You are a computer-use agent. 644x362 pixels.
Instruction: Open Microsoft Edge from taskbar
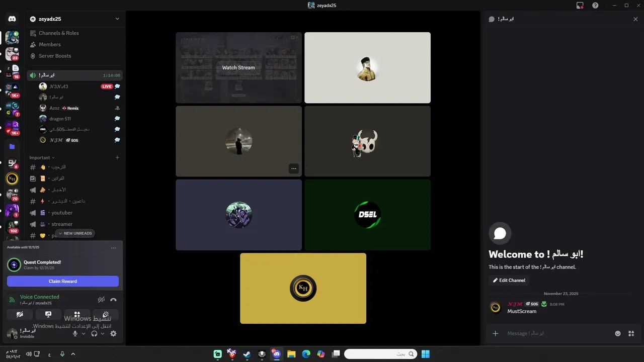[306, 354]
